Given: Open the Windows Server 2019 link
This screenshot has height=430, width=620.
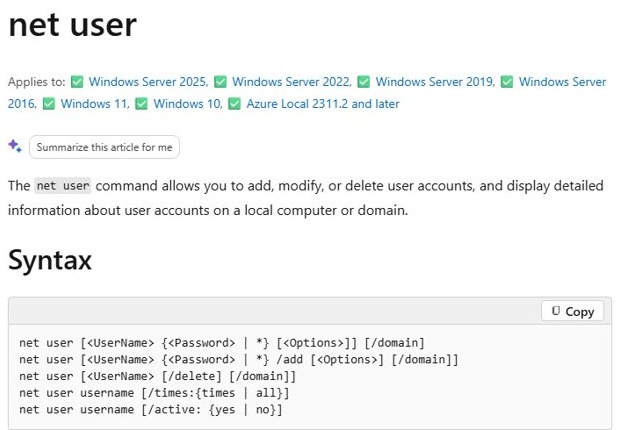Looking at the screenshot, I should (435, 82).
